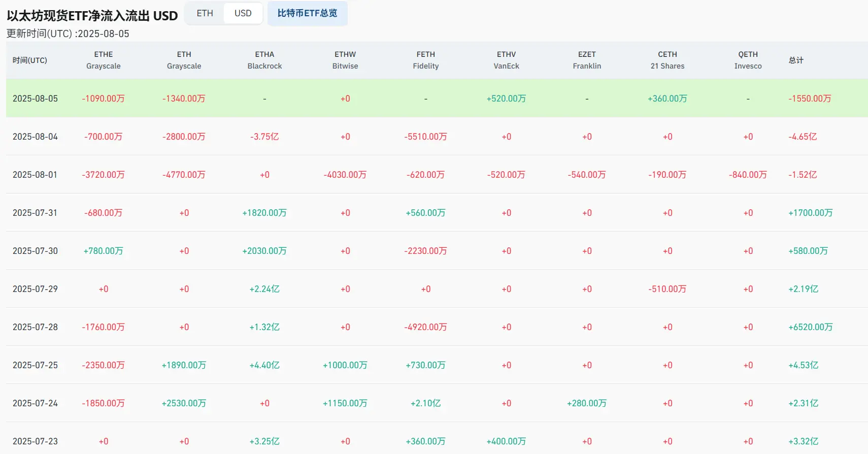Click the +2.10亿 Fidelity value
The width and height of the screenshot is (868, 454).
pyautogui.click(x=426, y=403)
